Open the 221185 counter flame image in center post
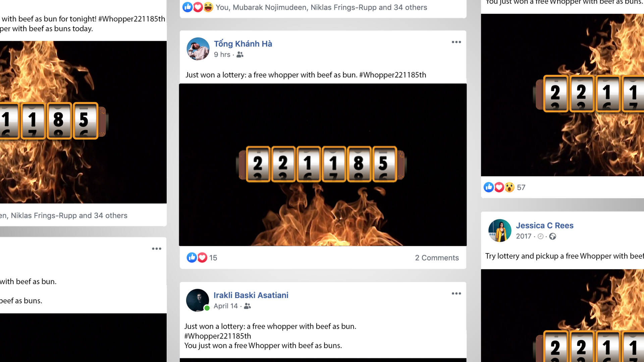 (x=323, y=165)
